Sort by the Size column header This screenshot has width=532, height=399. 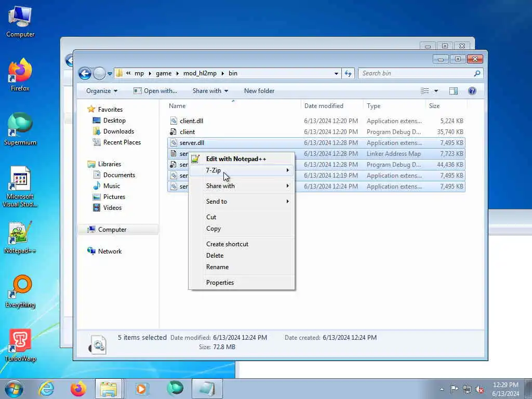(446, 106)
